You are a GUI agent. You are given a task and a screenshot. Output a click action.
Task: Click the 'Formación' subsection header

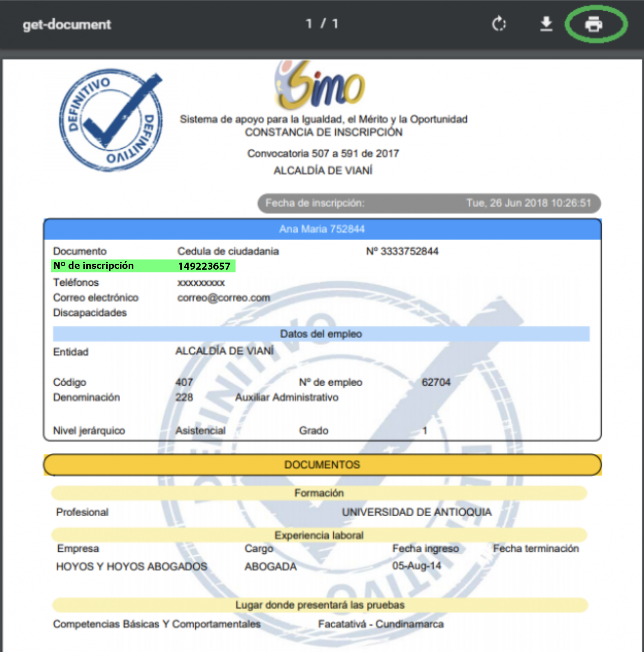pos(319,493)
